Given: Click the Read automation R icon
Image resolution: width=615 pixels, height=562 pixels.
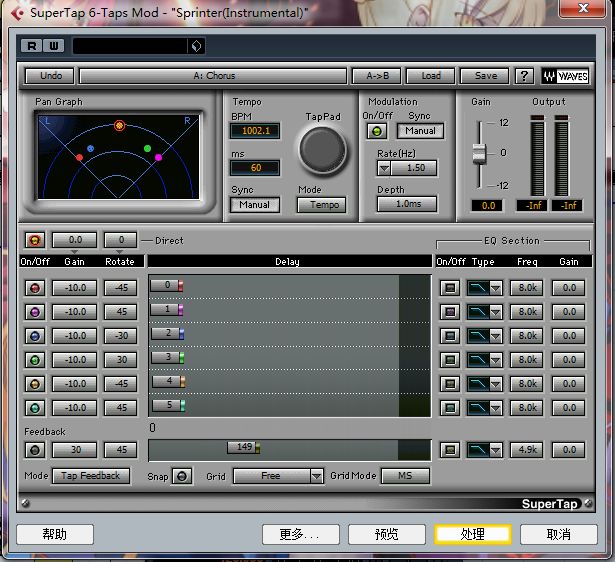Looking at the screenshot, I should 31,46.
